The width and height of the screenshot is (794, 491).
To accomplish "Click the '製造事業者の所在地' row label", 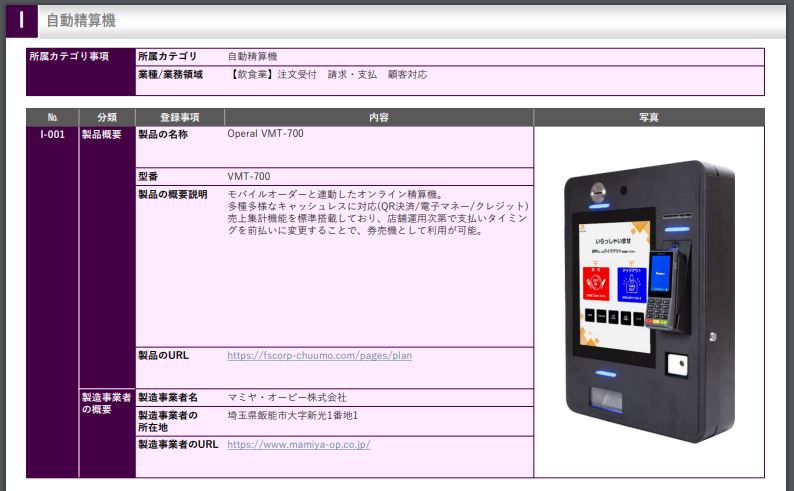I will pyautogui.click(x=168, y=421).
